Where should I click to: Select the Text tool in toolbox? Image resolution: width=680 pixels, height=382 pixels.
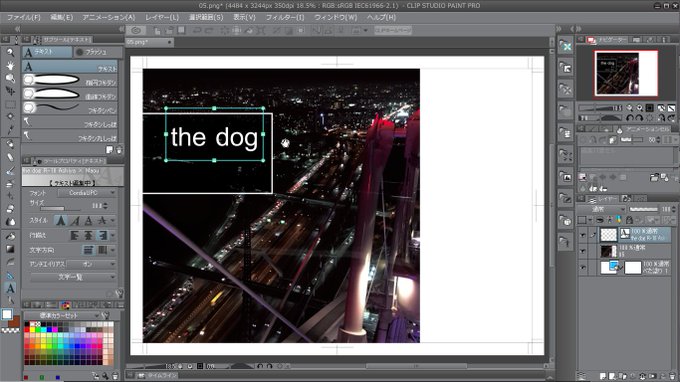tap(10, 288)
